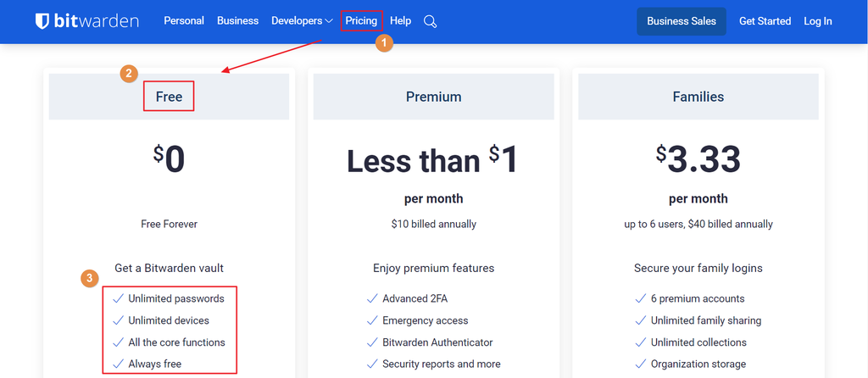This screenshot has height=378, width=868.
Task: Open the search magnifier icon
Action: click(x=430, y=21)
